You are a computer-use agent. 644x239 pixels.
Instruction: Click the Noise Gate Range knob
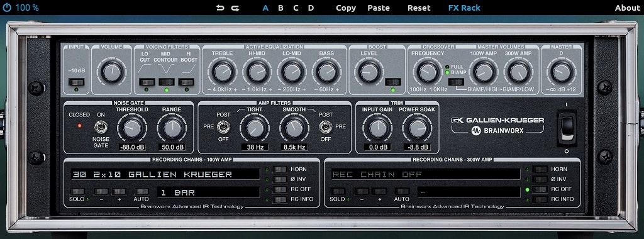172,128
